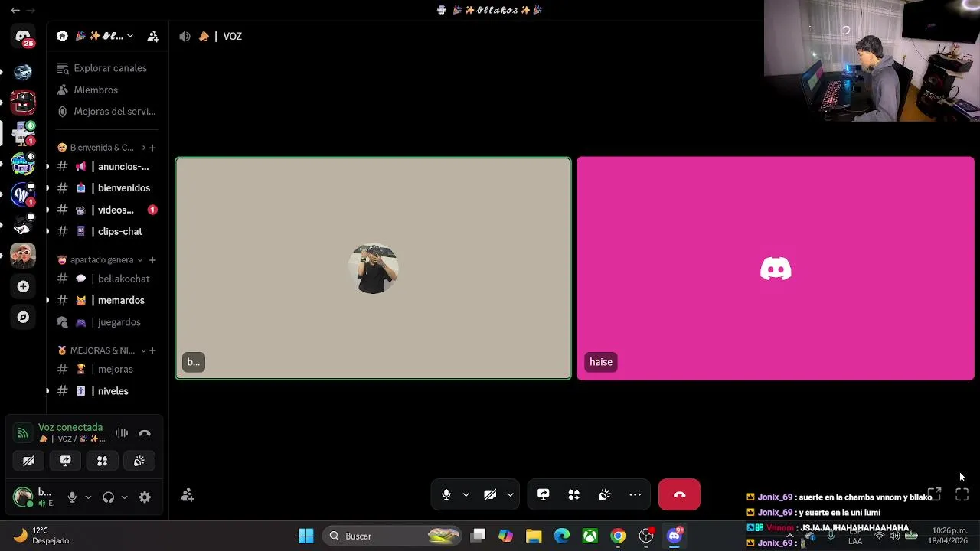The width and height of the screenshot is (980, 551).
Task: Open noise suppression waveform icon
Action: click(x=121, y=433)
